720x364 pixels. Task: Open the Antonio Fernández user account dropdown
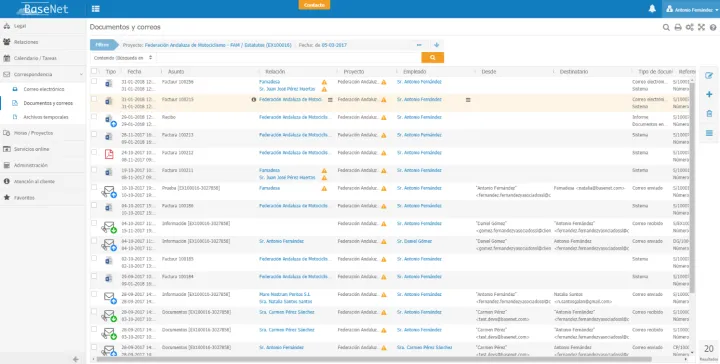click(x=691, y=9)
